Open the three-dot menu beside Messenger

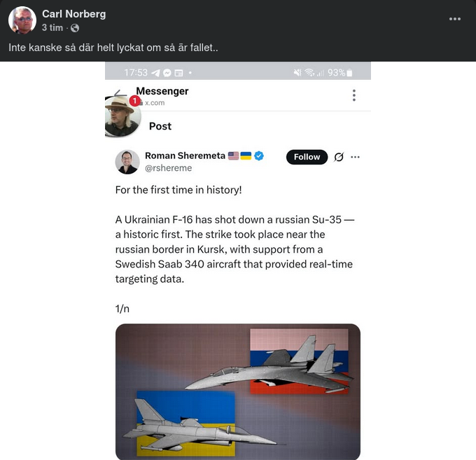[354, 95]
